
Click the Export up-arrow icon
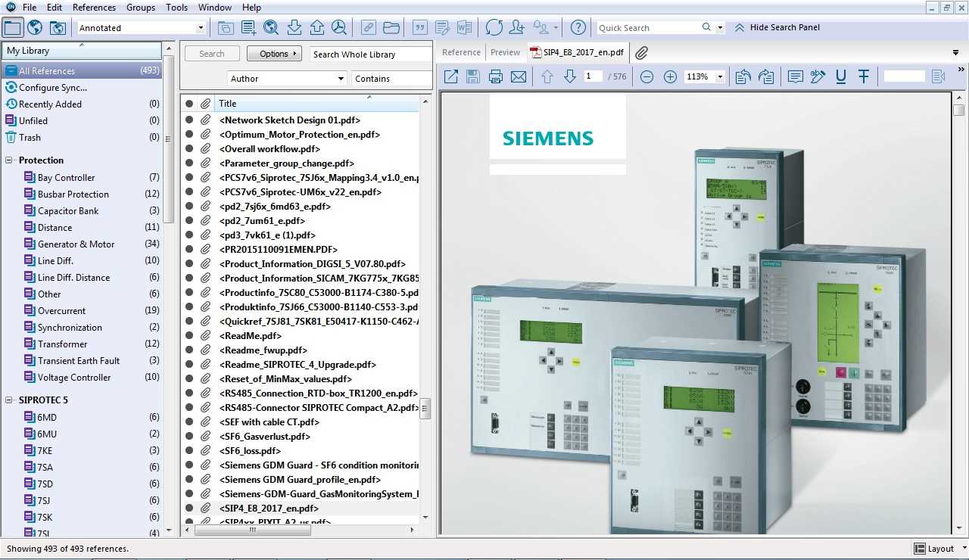tap(317, 28)
